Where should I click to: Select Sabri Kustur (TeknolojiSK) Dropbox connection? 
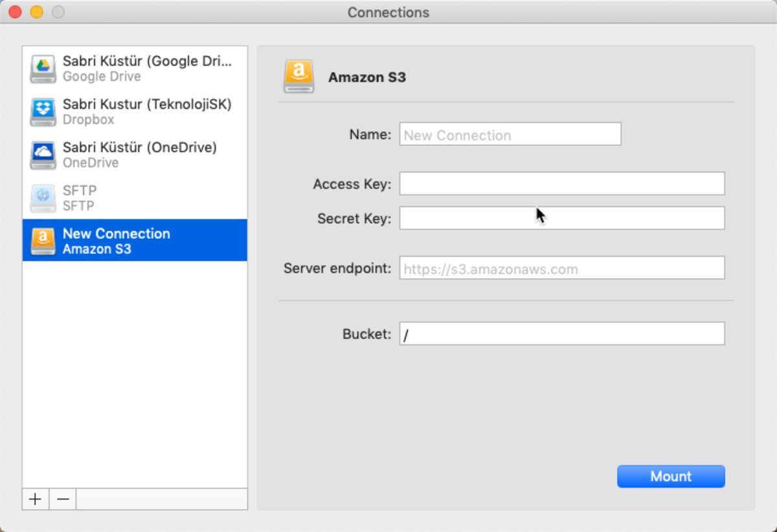[x=135, y=111]
